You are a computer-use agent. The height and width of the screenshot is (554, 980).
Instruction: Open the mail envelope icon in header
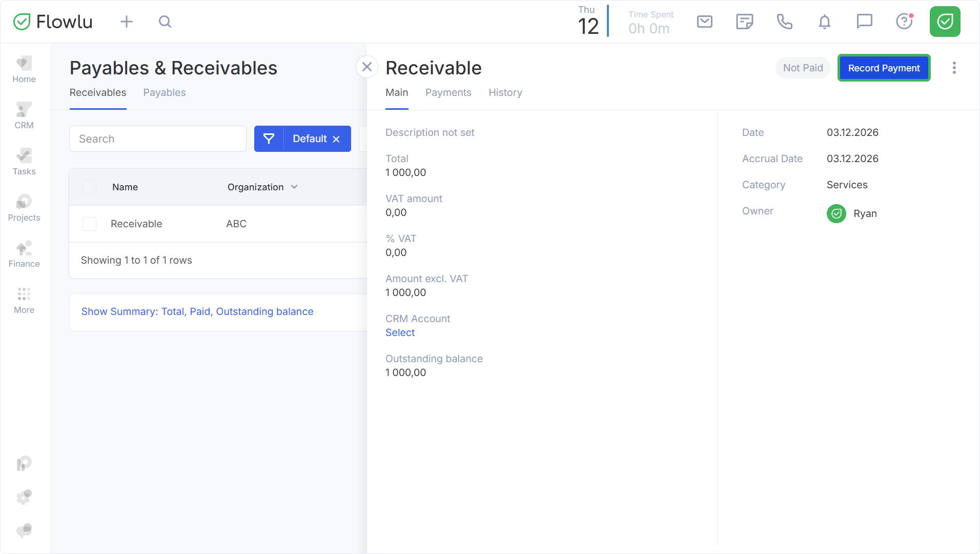(x=705, y=22)
